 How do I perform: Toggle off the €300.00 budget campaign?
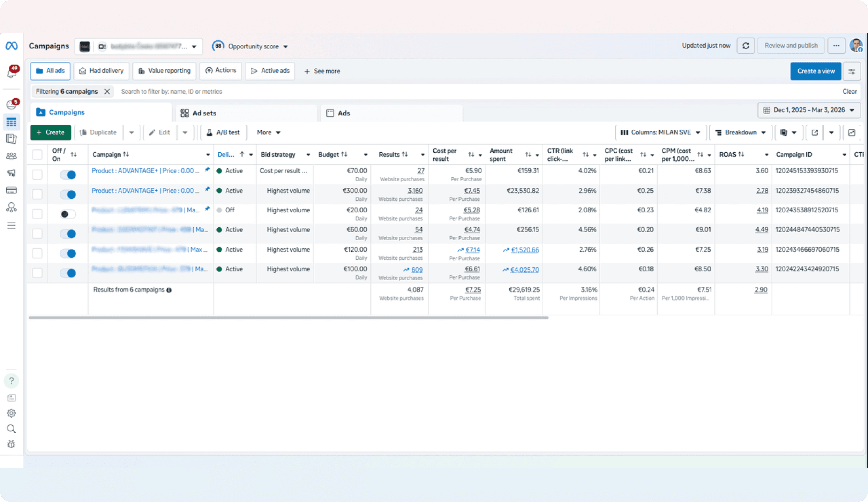coord(68,195)
